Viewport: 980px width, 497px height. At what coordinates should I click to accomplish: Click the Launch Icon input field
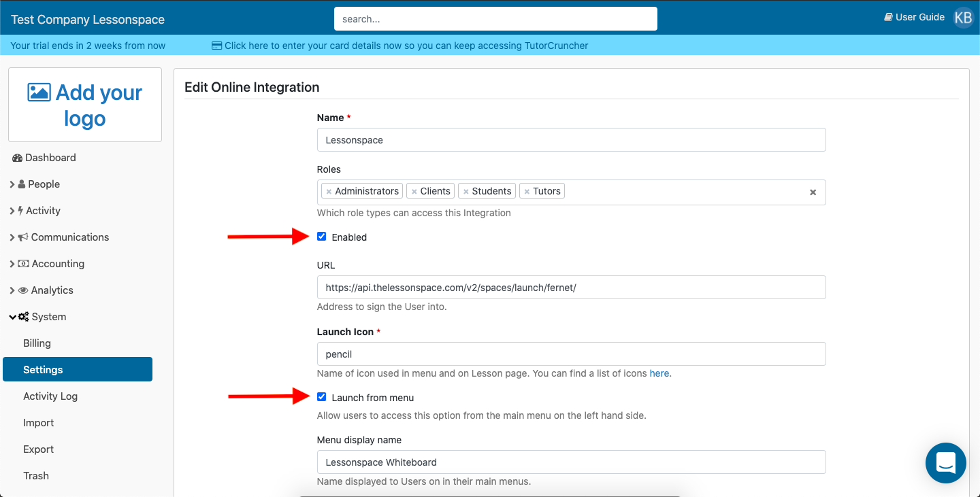click(571, 354)
